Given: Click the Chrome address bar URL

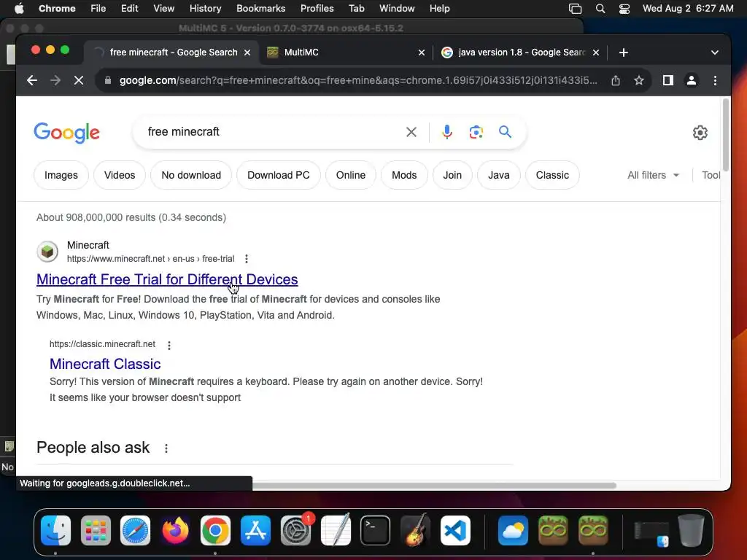Looking at the screenshot, I should click(x=358, y=80).
